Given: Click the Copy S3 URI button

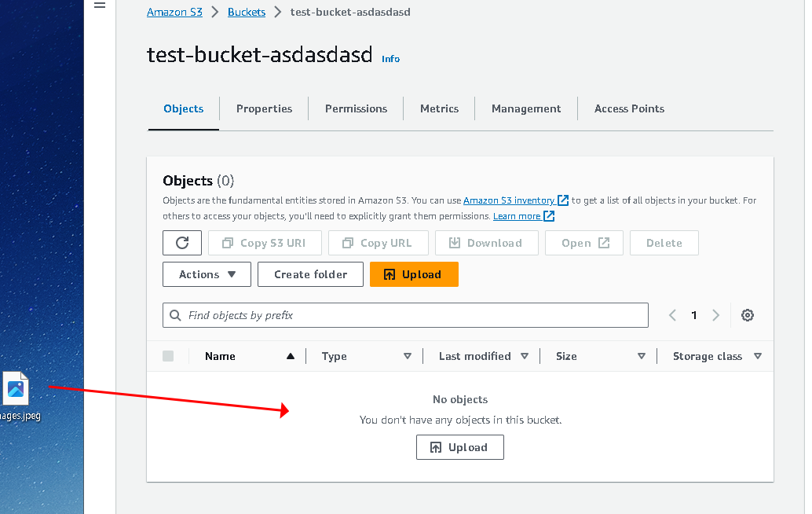Looking at the screenshot, I should point(265,243).
